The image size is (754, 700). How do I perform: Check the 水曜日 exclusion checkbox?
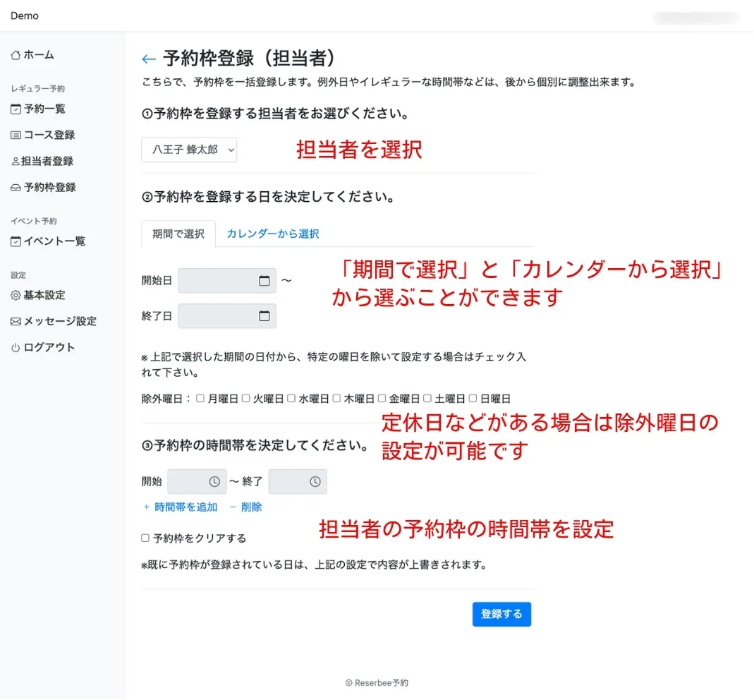point(291,398)
